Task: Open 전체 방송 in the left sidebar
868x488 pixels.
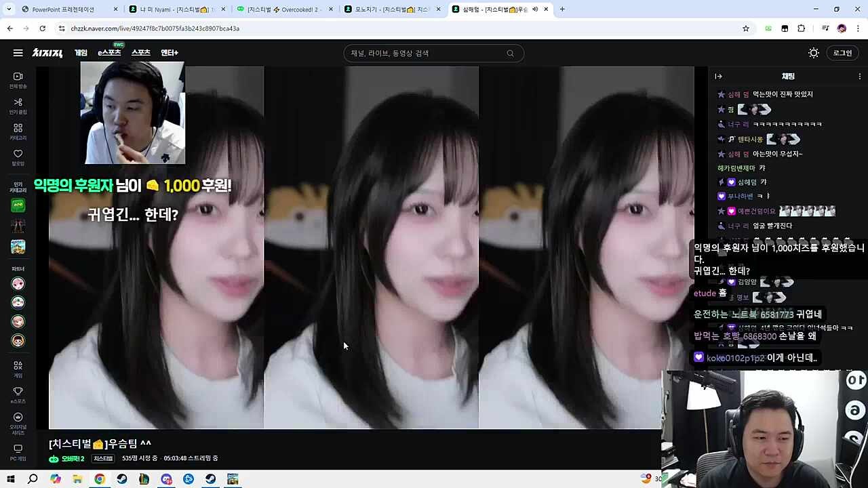Action: coord(18,80)
